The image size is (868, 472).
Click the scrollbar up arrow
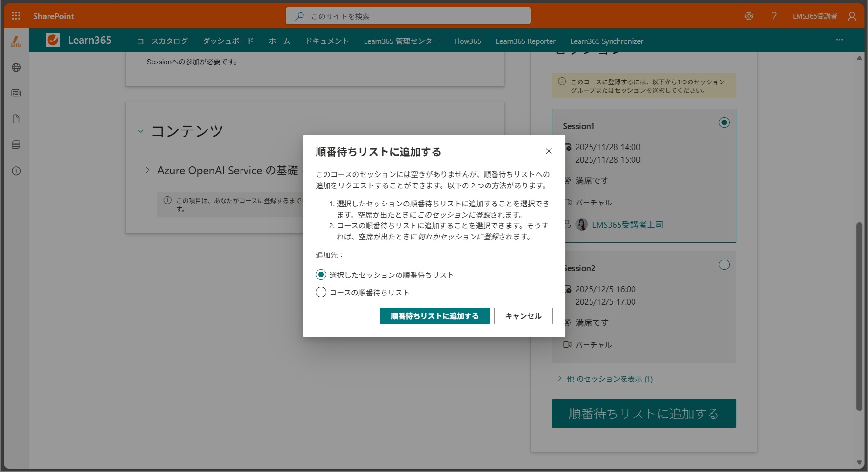(x=859, y=58)
